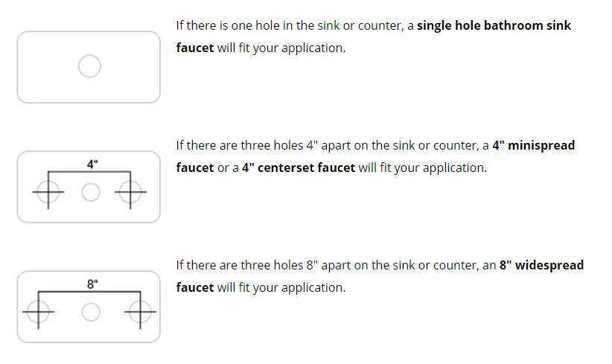The image size is (612, 364).
Task: Click the center hole in the single-hole diagram
Action: coord(89,66)
